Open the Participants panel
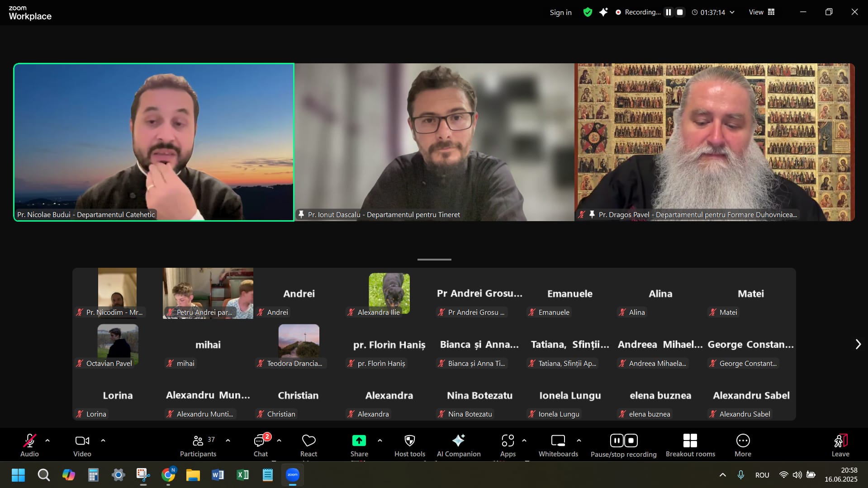The height and width of the screenshot is (488, 868). pos(198,445)
